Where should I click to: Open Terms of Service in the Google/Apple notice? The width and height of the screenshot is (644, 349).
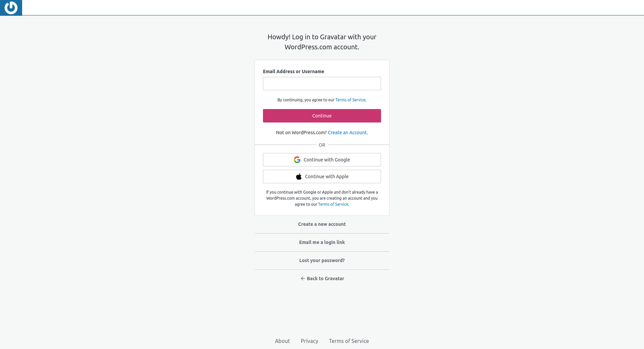(333, 204)
